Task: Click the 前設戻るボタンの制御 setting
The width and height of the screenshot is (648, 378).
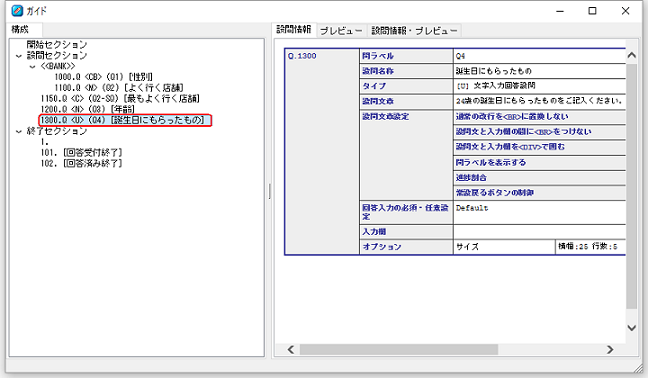Action: click(x=540, y=193)
